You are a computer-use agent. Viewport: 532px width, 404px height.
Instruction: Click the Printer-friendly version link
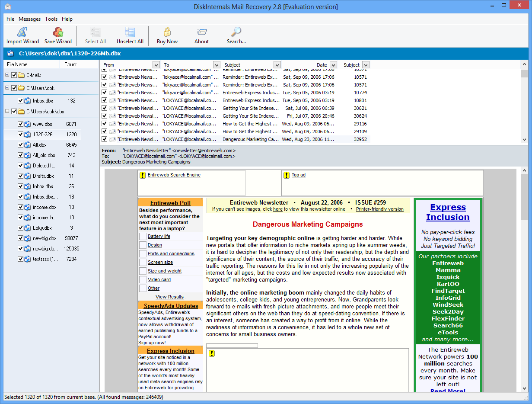click(379, 209)
